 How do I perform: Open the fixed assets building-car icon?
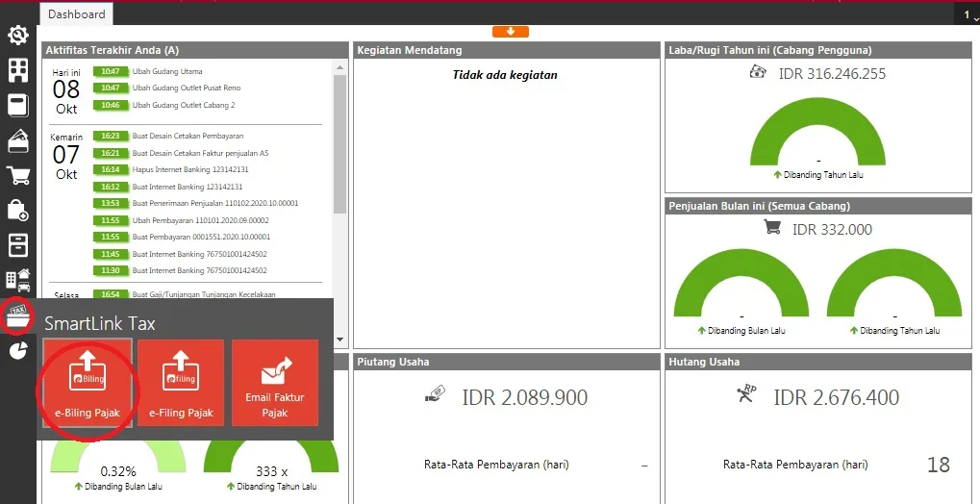point(17,279)
